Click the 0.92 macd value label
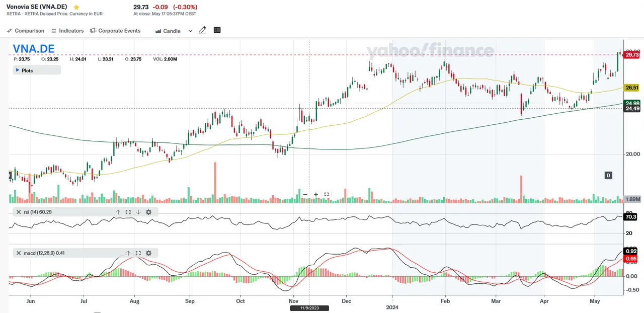This screenshot has width=644, height=313. (x=630, y=251)
